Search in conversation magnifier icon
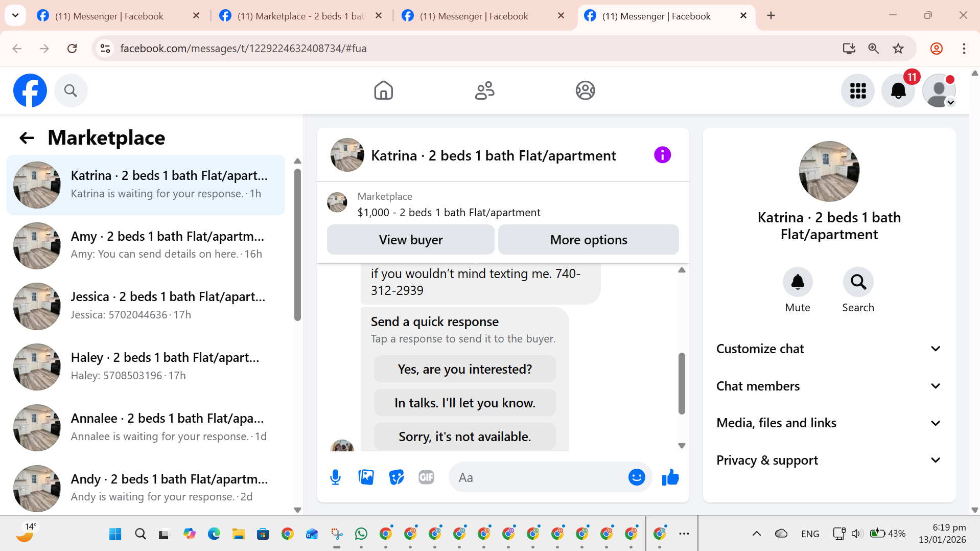This screenshot has width=980, height=551. 858,282
